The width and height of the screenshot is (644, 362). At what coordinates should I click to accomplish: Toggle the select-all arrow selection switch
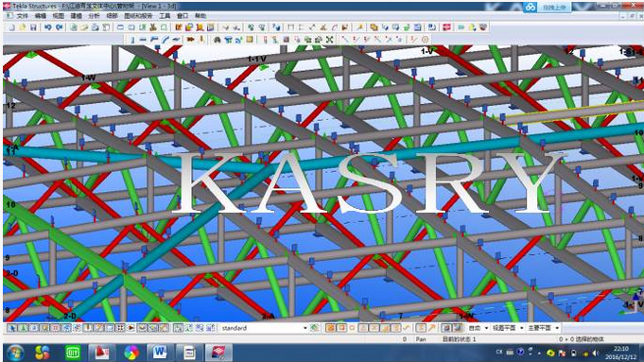(12, 328)
